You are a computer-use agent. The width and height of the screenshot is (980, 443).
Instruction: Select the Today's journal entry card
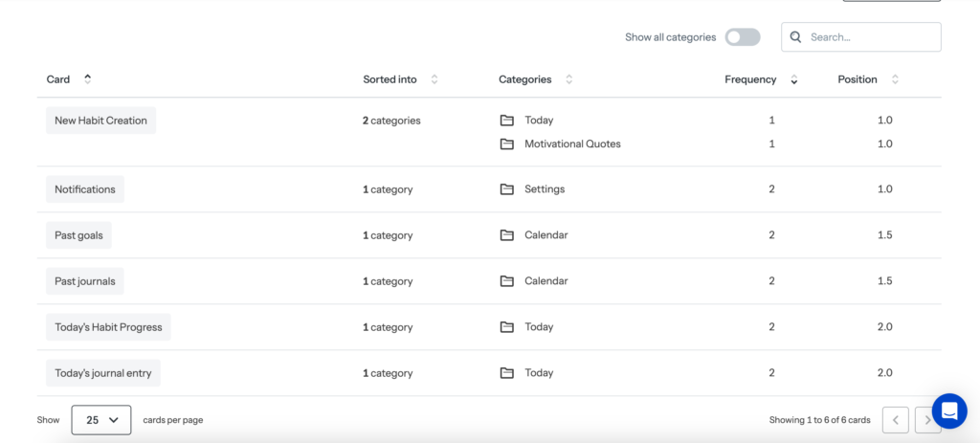(103, 373)
